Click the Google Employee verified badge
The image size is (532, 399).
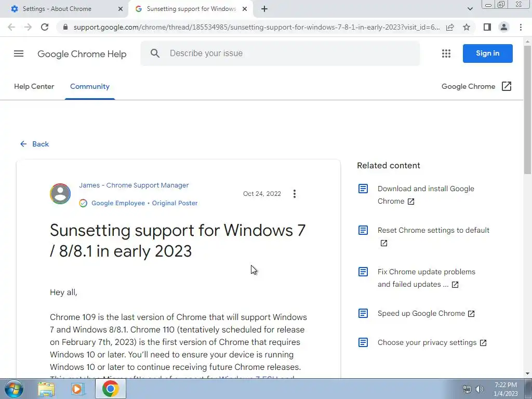click(83, 203)
